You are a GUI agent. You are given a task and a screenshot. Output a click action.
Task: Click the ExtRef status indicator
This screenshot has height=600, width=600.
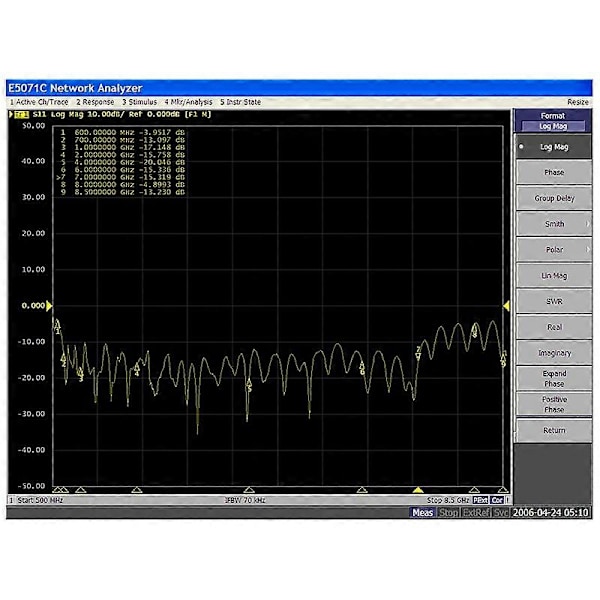pyautogui.click(x=476, y=512)
